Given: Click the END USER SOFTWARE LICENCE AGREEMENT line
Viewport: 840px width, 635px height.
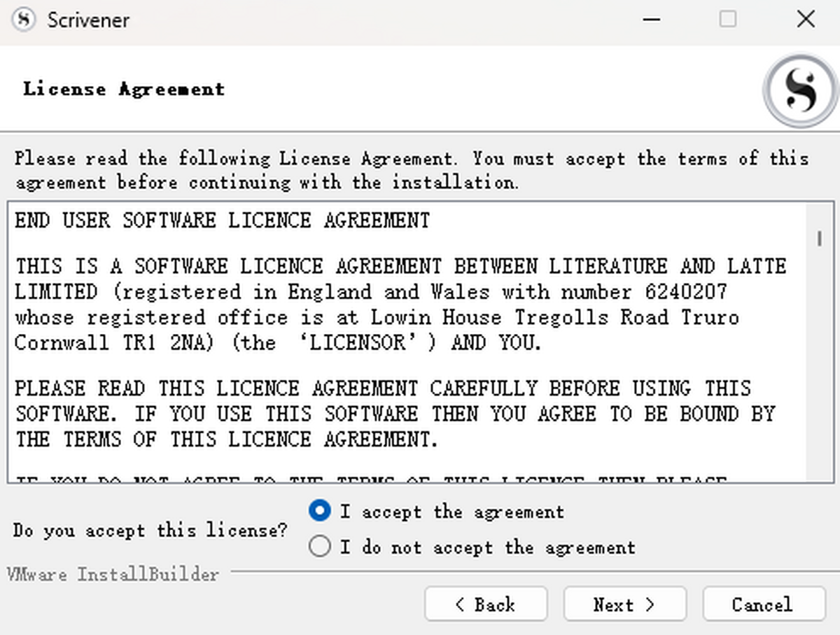Looking at the screenshot, I should coord(221,220).
